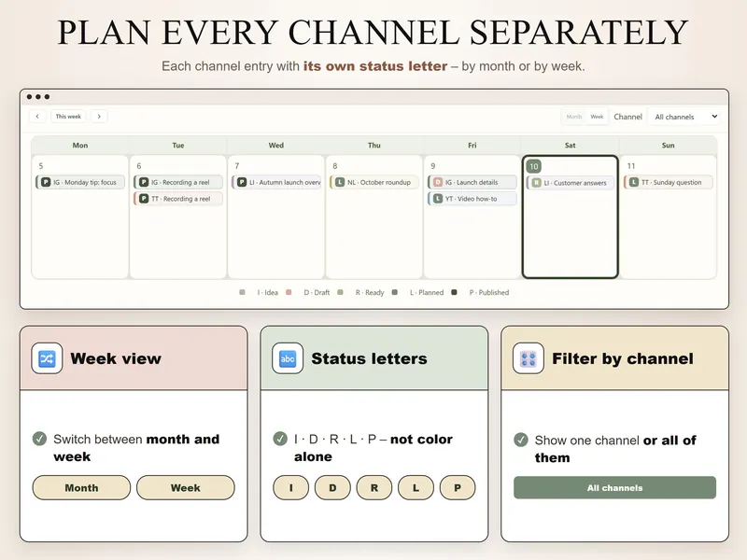
Task: Click the Ready legend color swatch
Action: click(340, 292)
